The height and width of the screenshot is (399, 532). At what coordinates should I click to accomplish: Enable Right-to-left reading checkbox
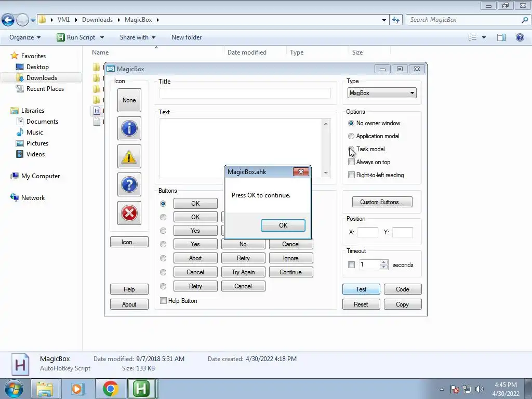(352, 175)
